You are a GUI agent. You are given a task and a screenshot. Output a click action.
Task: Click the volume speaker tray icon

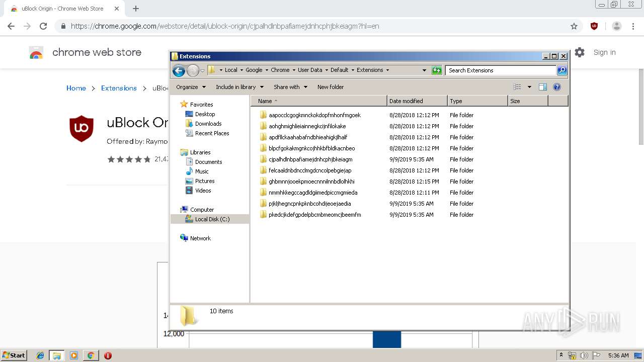point(584,355)
